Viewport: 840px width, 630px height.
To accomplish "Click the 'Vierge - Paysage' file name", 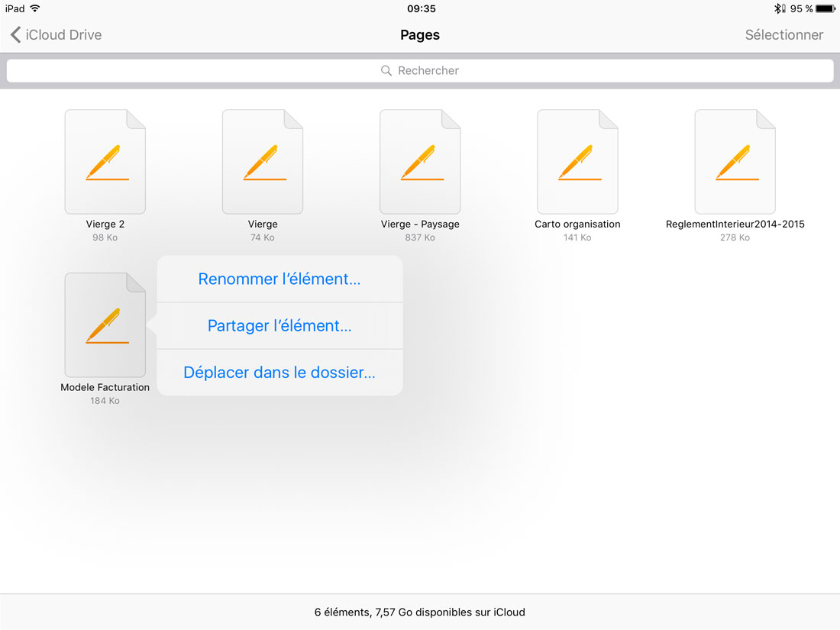I will 420,224.
